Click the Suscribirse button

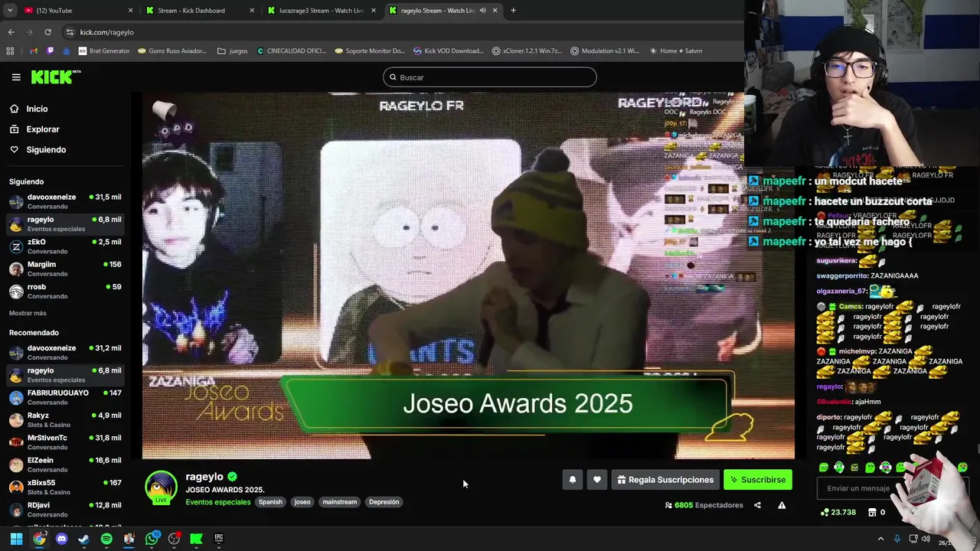click(x=758, y=480)
